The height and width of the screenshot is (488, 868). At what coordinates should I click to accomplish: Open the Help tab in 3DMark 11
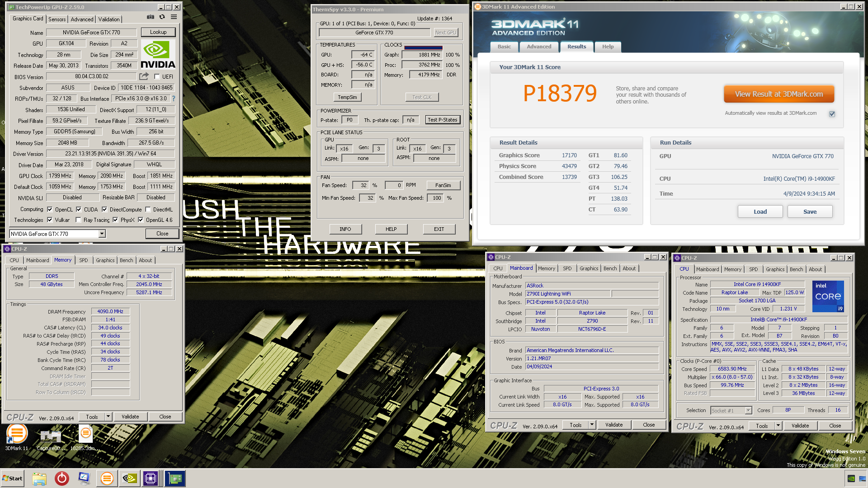pyautogui.click(x=608, y=47)
